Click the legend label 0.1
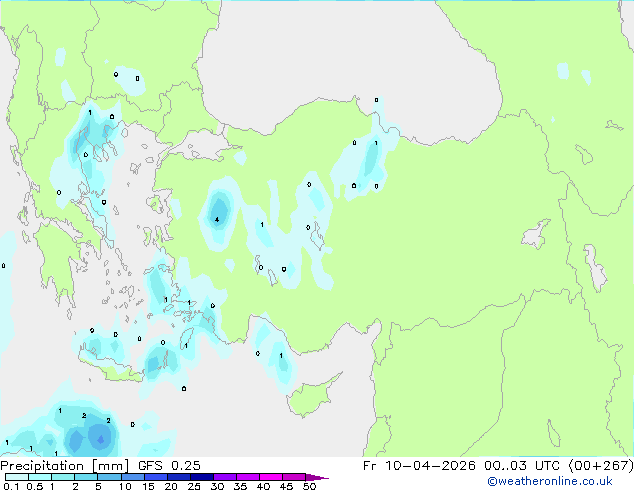This screenshot has height=490, width=634. [x=11, y=486]
